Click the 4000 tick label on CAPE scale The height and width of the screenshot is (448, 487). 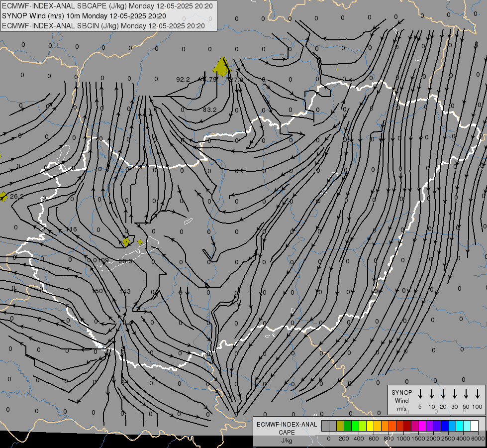tap(463, 439)
